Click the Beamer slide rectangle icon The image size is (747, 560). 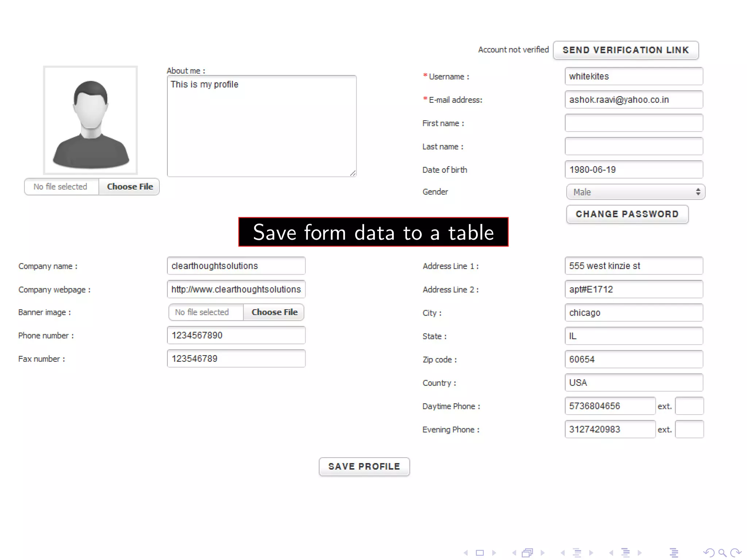(480, 553)
